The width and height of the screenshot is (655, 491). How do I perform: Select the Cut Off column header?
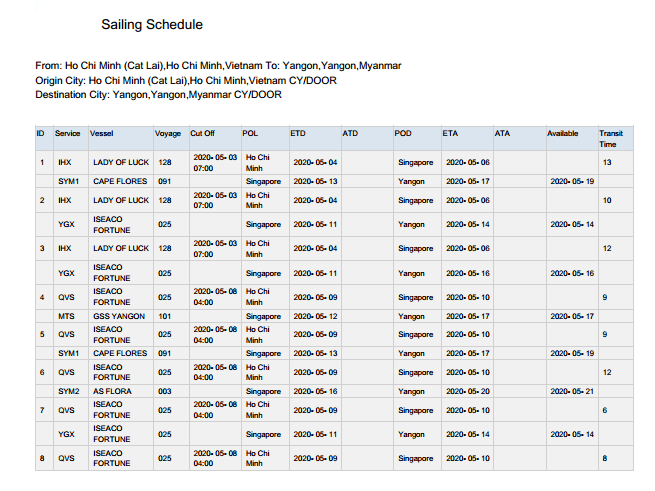coord(203,133)
